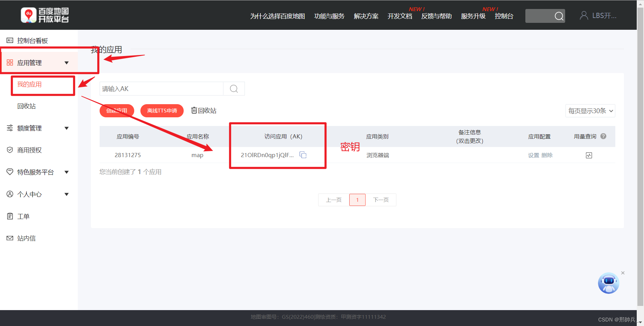Expand the 个人中心 arrow

[x=67, y=194]
